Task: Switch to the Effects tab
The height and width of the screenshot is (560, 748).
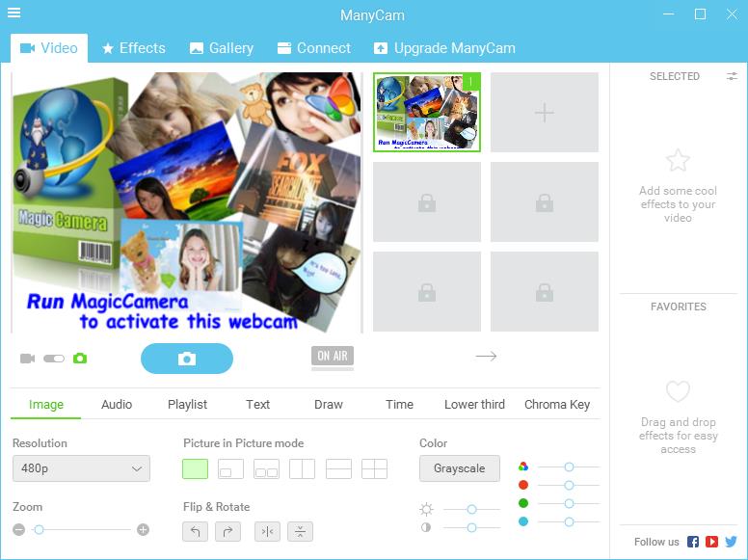Action: 134,48
